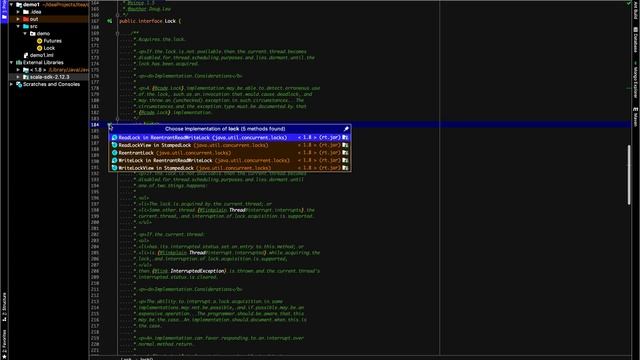Pin the Choose Implementation popup
Screen dimensions: 640x360
pyautogui.click(x=346, y=129)
